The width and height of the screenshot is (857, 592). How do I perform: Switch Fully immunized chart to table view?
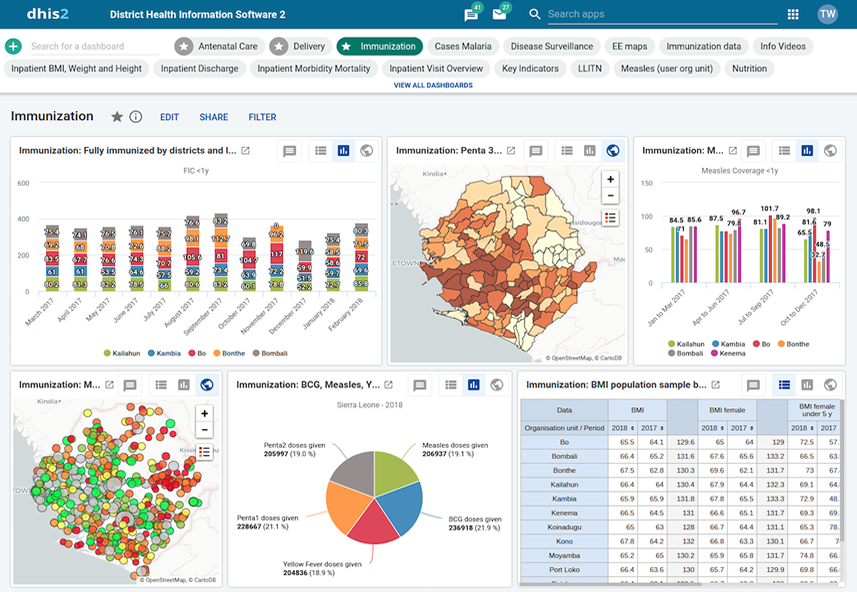pyautogui.click(x=321, y=151)
